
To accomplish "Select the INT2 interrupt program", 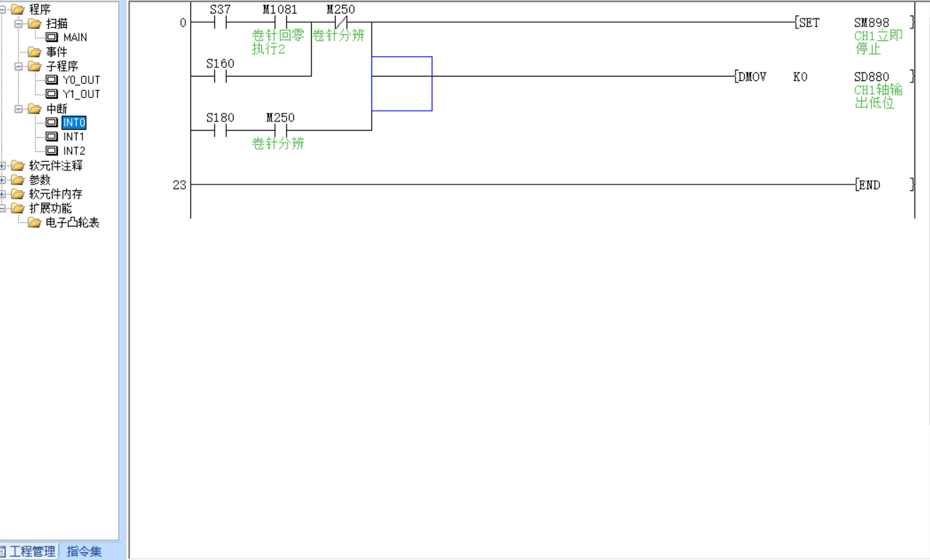I will (74, 150).
